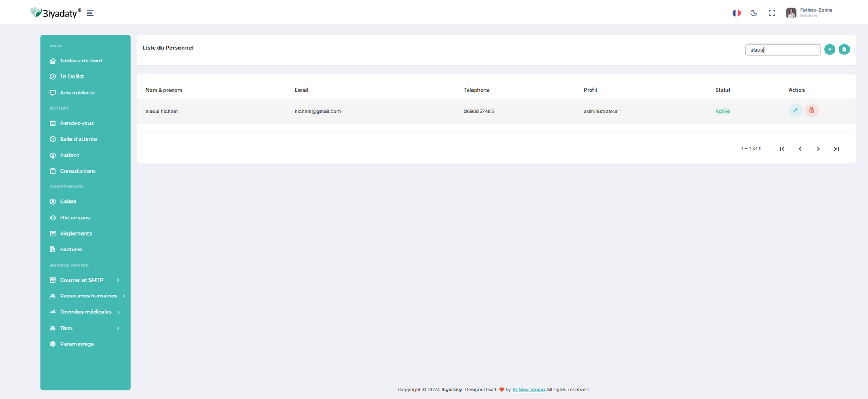
Task: Toggle dark mode with the moon icon
Action: [x=754, y=13]
